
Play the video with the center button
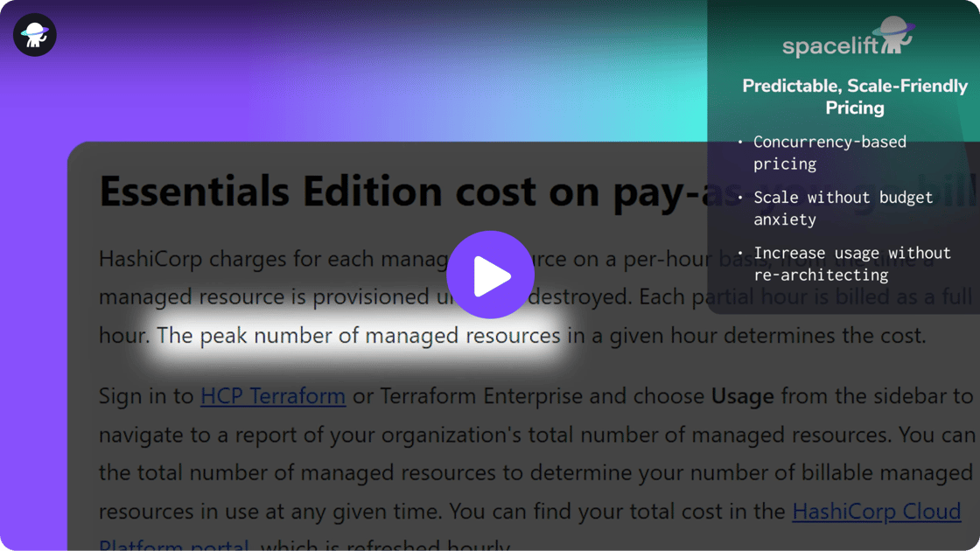(x=490, y=275)
